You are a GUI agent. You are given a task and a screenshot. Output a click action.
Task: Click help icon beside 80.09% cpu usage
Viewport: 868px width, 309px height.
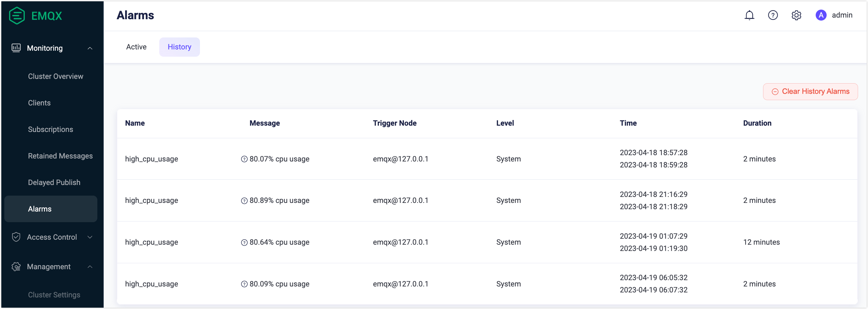click(244, 284)
